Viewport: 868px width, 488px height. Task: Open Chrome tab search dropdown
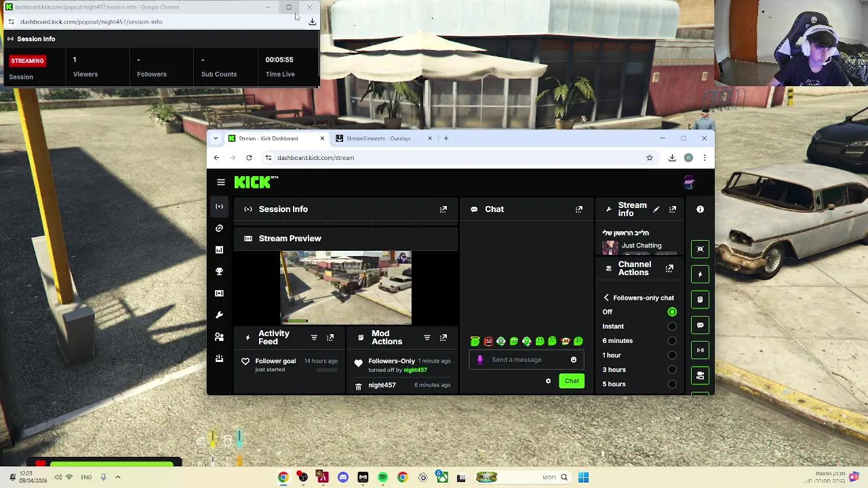[x=216, y=138]
